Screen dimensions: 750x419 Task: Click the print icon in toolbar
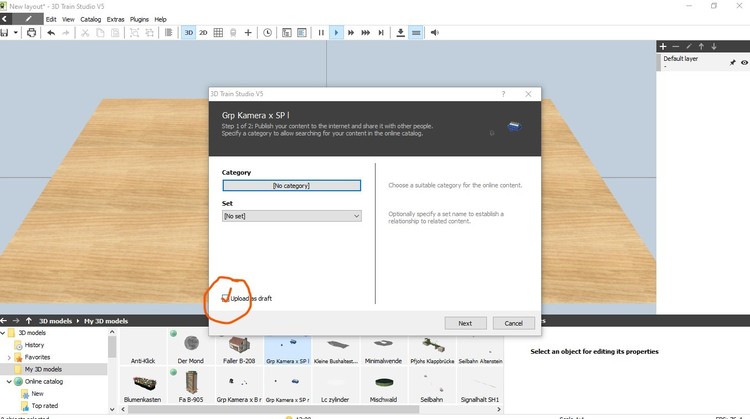tap(32, 33)
